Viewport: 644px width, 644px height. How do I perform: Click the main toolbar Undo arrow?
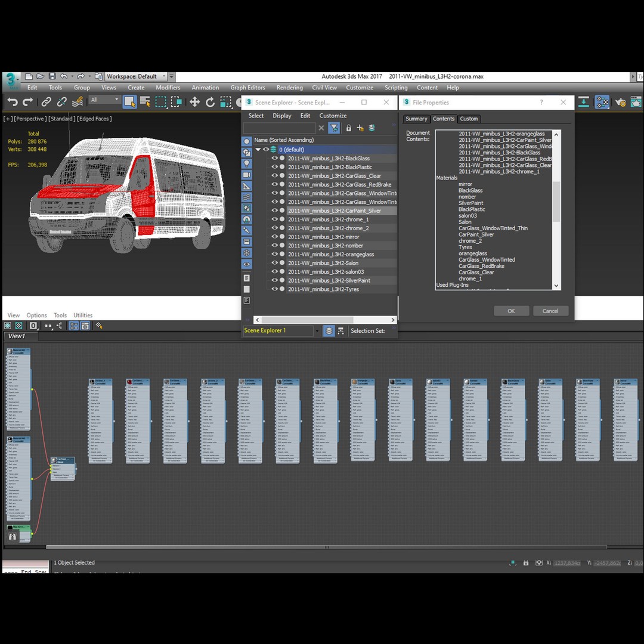click(x=13, y=103)
